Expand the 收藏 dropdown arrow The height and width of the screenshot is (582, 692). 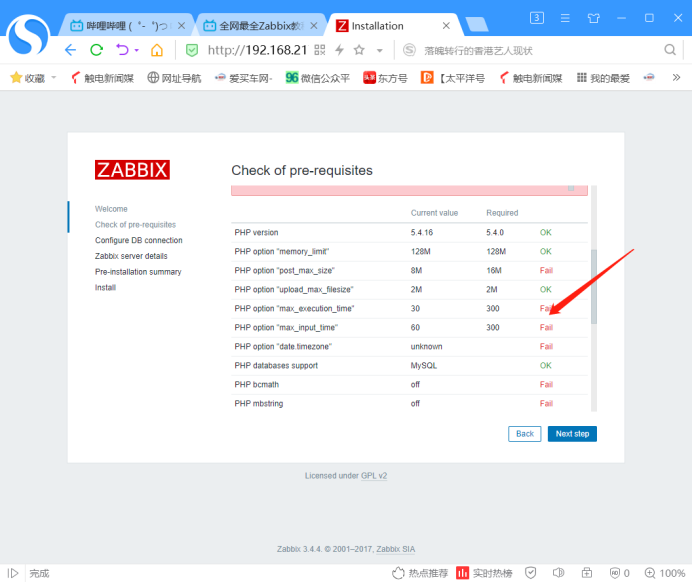(54, 78)
